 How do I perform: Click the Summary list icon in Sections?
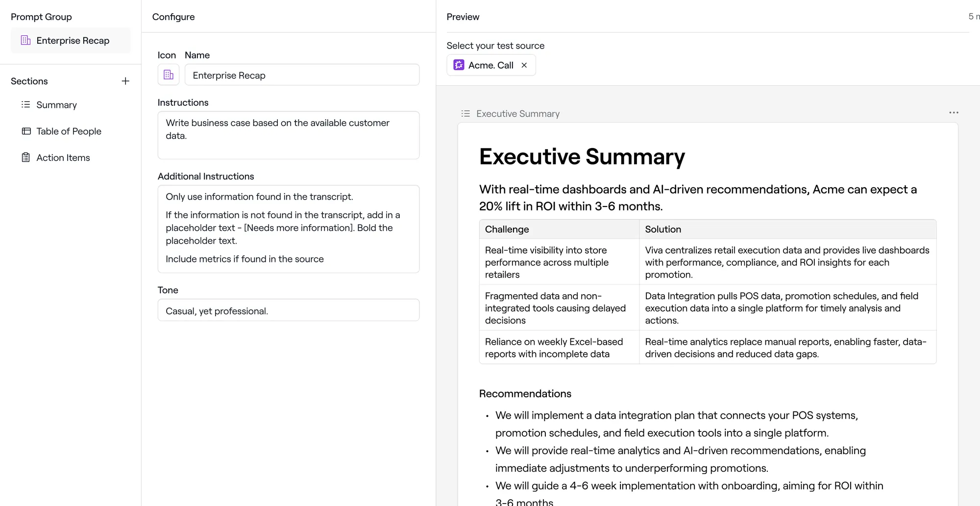[26, 104]
